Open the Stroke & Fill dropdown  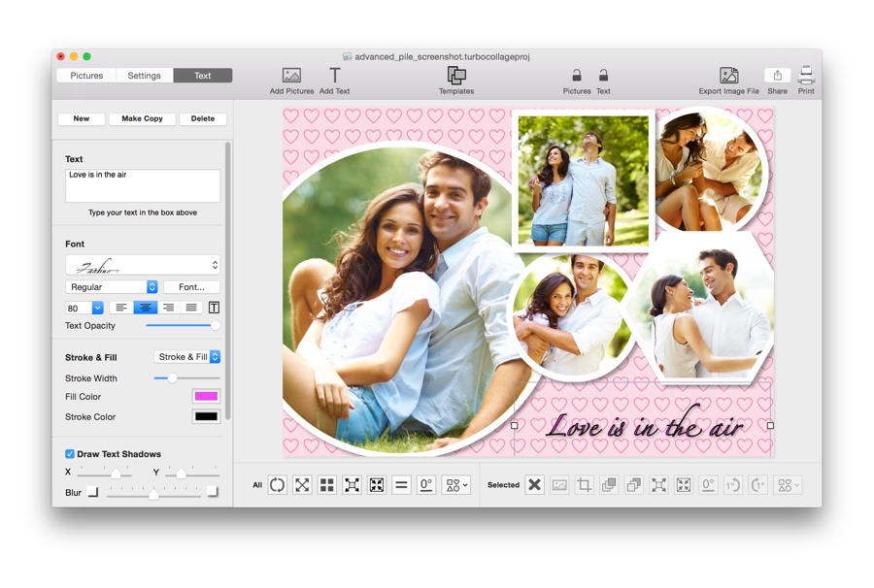click(x=187, y=357)
